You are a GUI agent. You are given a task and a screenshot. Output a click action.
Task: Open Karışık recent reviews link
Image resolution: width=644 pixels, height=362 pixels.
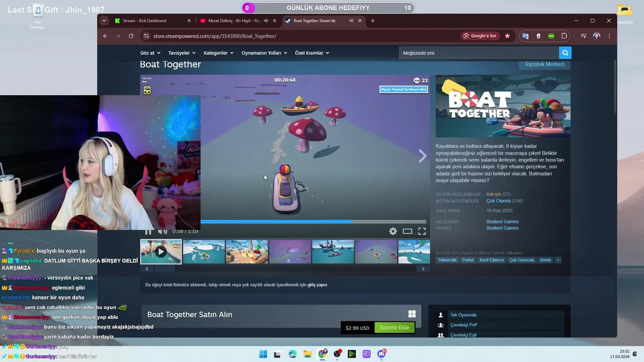pos(493,194)
